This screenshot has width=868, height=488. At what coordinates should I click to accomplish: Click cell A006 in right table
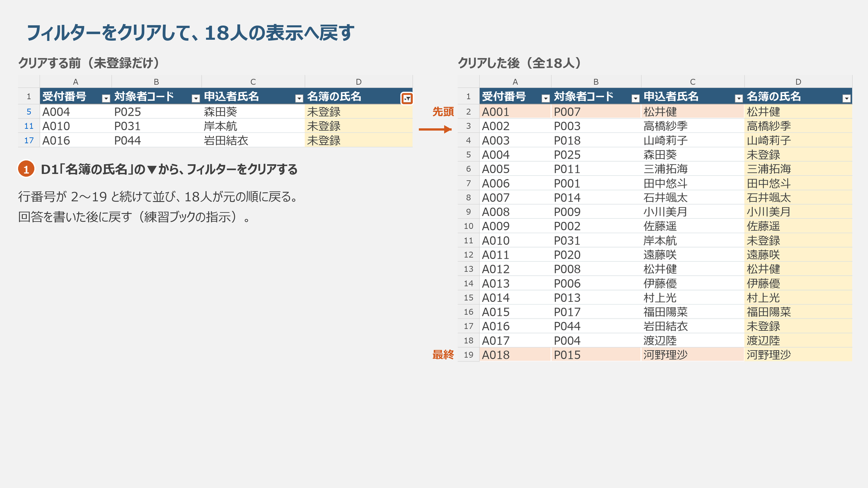click(x=515, y=183)
